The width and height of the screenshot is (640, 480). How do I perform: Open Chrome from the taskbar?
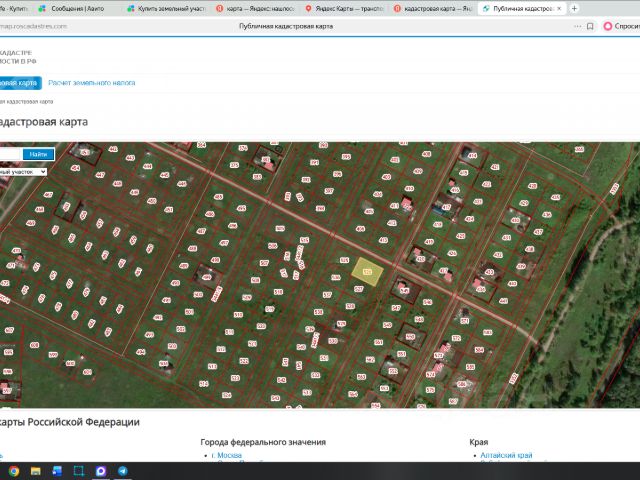tap(14, 471)
